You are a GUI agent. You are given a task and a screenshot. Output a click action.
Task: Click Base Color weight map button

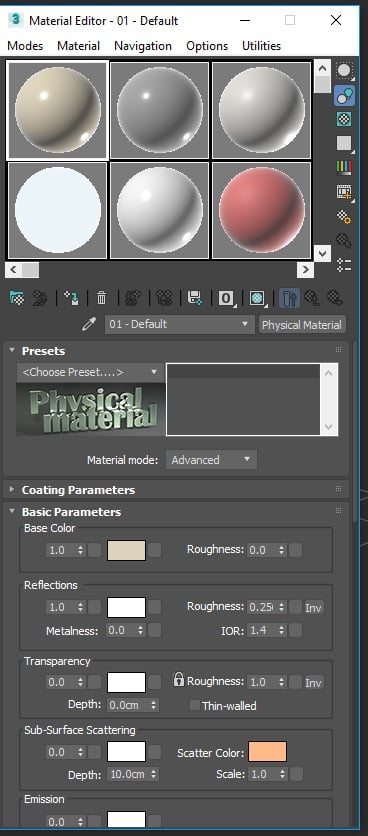(x=94, y=550)
